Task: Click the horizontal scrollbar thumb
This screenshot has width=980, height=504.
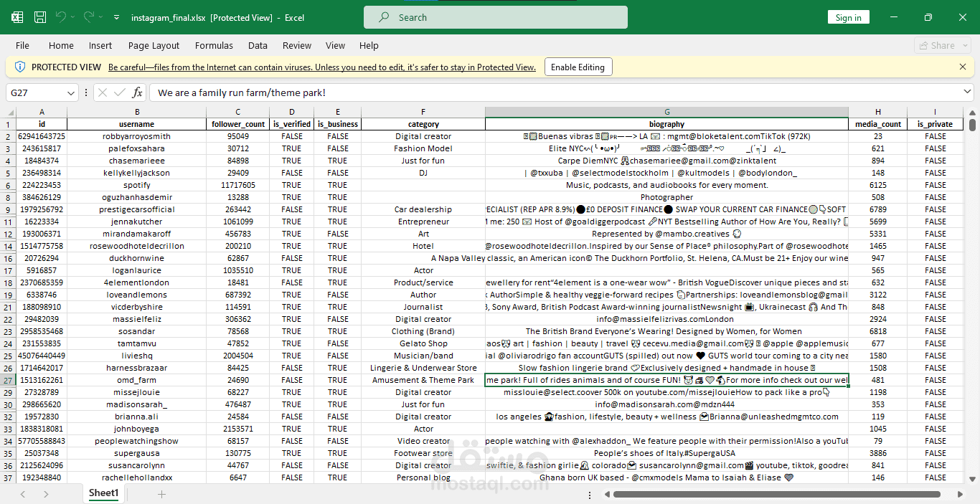Action: coord(777,494)
